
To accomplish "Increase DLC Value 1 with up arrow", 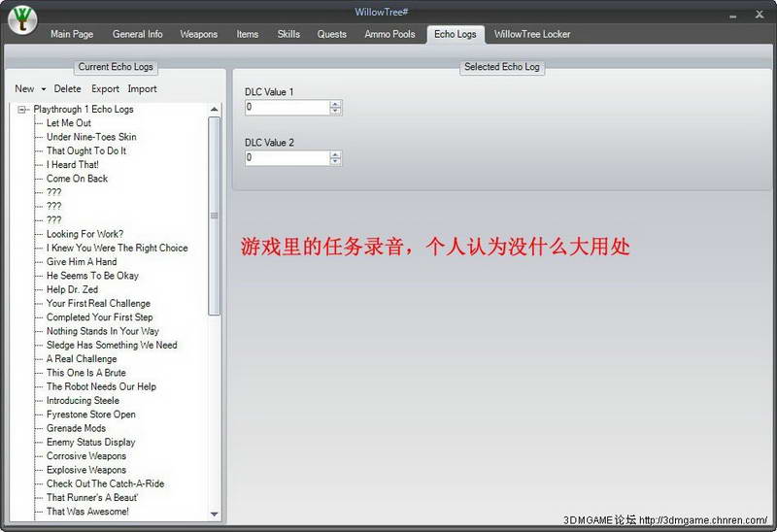I will pyautogui.click(x=335, y=104).
